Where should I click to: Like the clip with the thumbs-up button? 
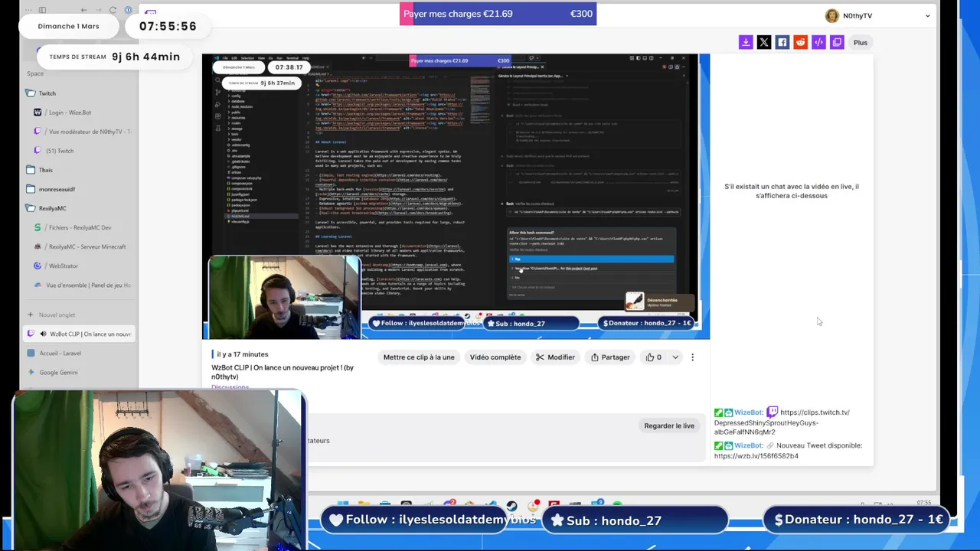point(654,357)
